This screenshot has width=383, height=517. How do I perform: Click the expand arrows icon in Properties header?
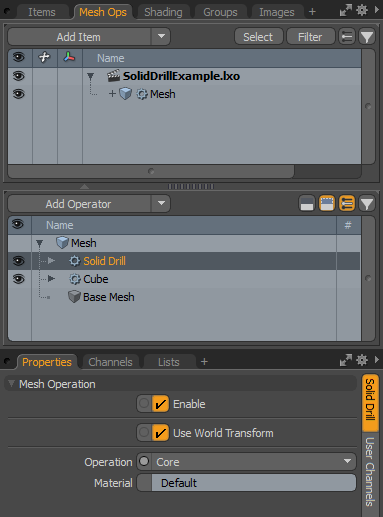pos(346,360)
